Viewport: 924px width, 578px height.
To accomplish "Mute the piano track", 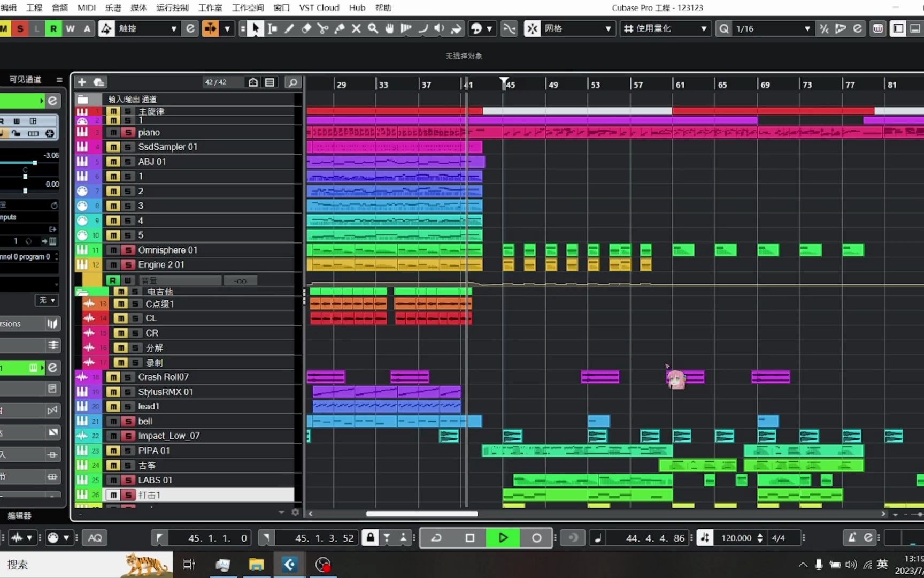I will click(113, 132).
